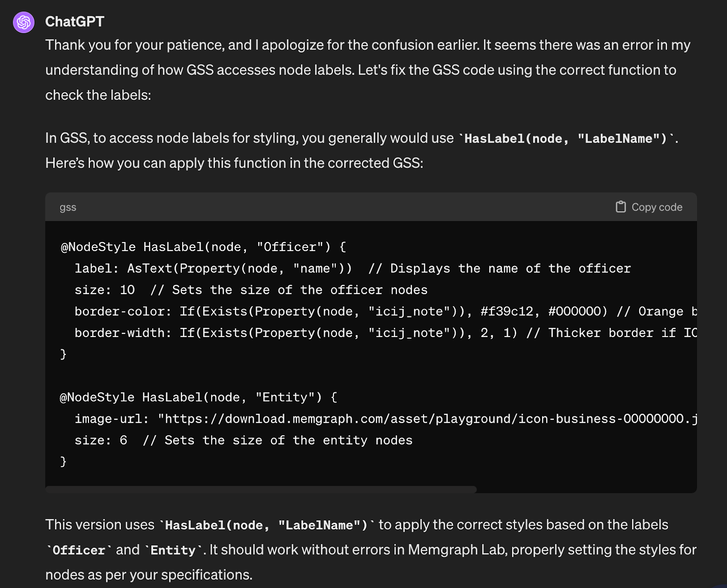The height and width of the screenshot is (588, 727).
Task: Select inline code HasLabel(node, "LabelName")
Action: coord(565,138)
